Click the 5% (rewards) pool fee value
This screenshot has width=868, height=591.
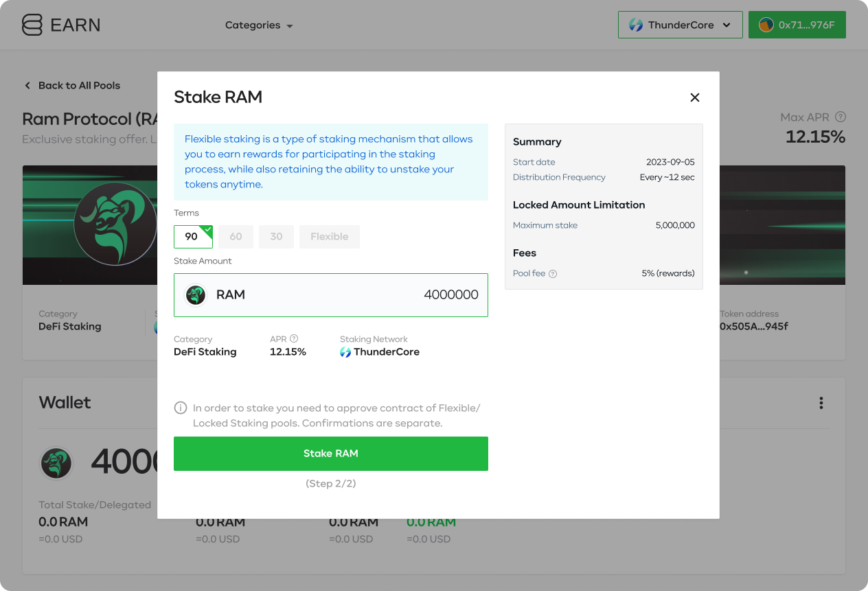pyautogui.click(x=668, y=273)
